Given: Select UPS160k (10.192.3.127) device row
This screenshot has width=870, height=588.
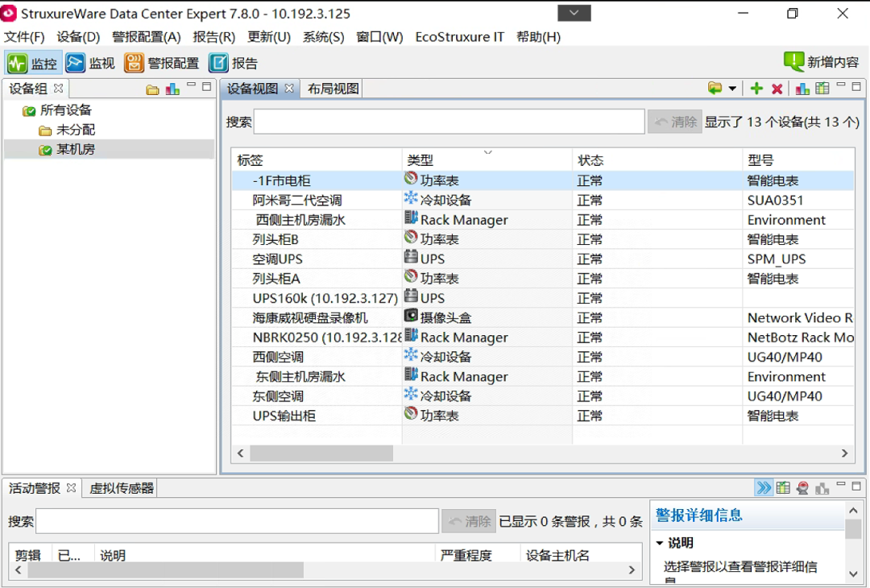Looking at the screenshot, I should tap(543, 298).
